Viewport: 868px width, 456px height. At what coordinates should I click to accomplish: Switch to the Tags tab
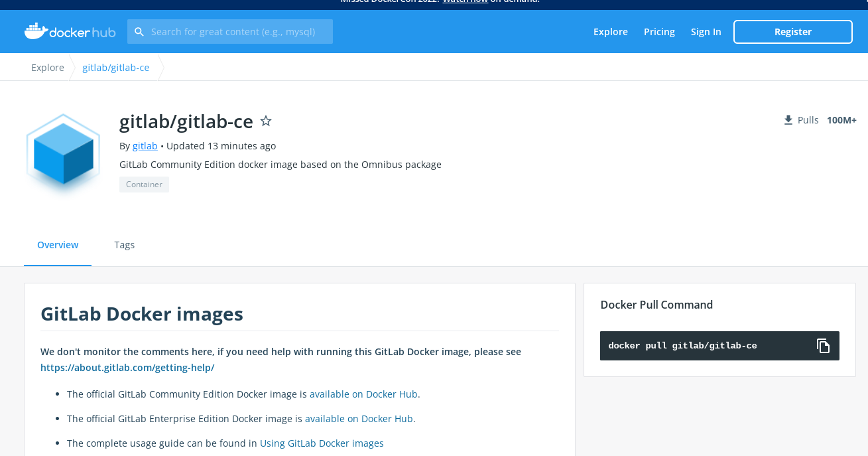point(124,244)
